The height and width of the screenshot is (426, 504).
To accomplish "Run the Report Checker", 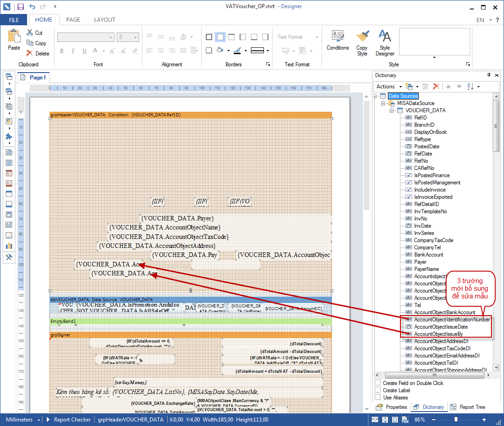I will coord(68,420).
